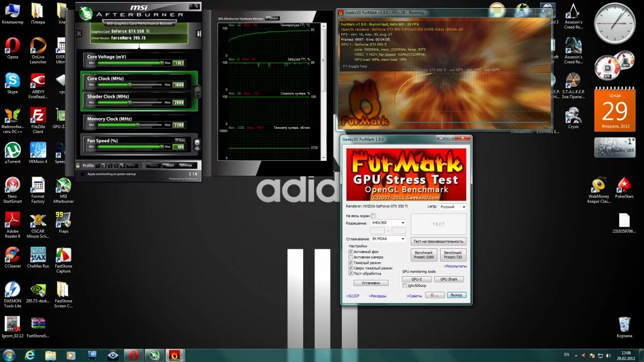Open WebMoney Keeper Classic shortcut
Screen dimensions: 644x362
(x=599, y=190)
